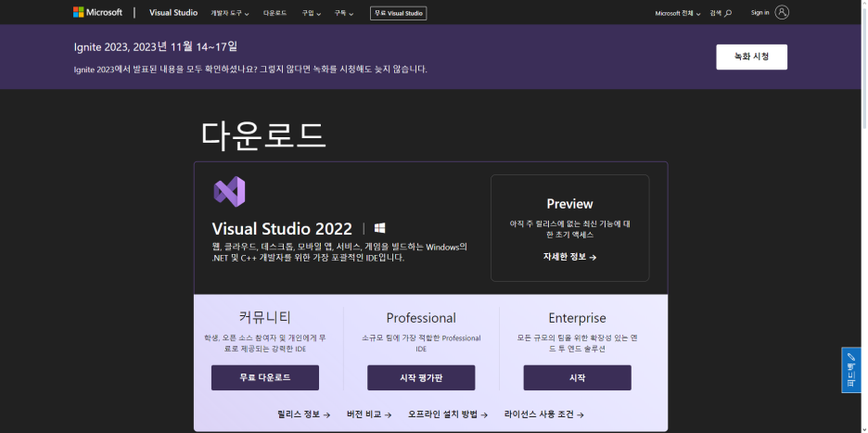Viewport: 868px width, 433px height.
Task: Expand the 구독 menu
Action: pyautogui.click(x=344, y=13)
